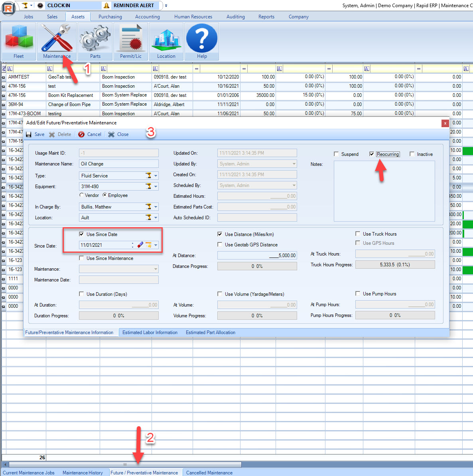Screen dimensions: 473x476
Task: Click the At Distance value field
Action: click(x=257, y=255)
